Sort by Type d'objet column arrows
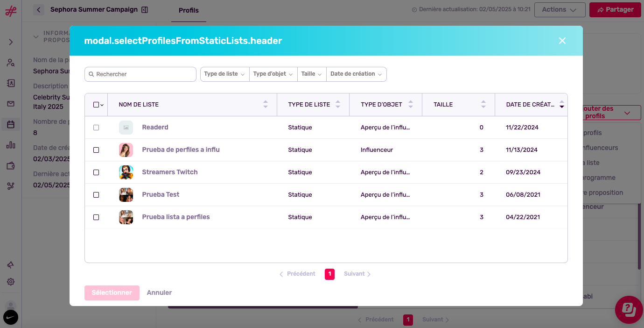644x328 pixels. (x=411, y=105)
